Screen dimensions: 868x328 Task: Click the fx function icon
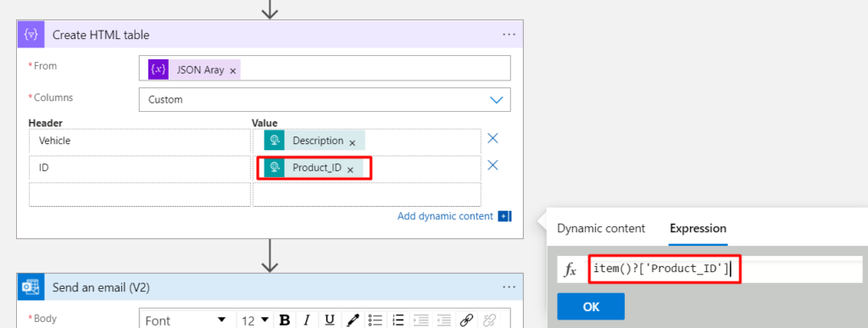[570, 270]
